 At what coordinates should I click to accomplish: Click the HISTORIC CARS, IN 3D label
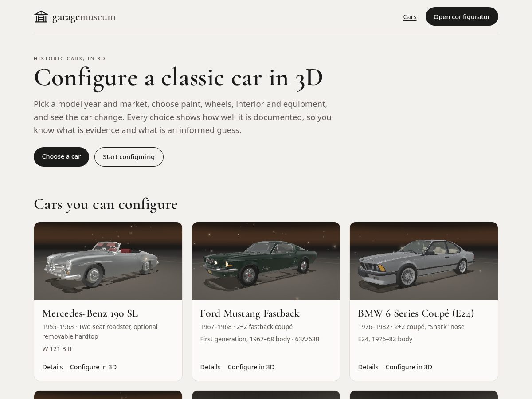(x=70, y=59)
